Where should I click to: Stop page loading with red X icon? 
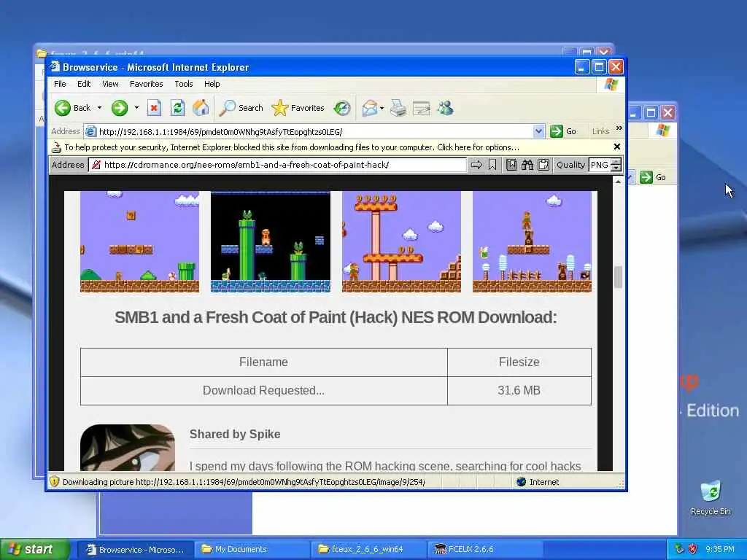click(x=154, y=108)
